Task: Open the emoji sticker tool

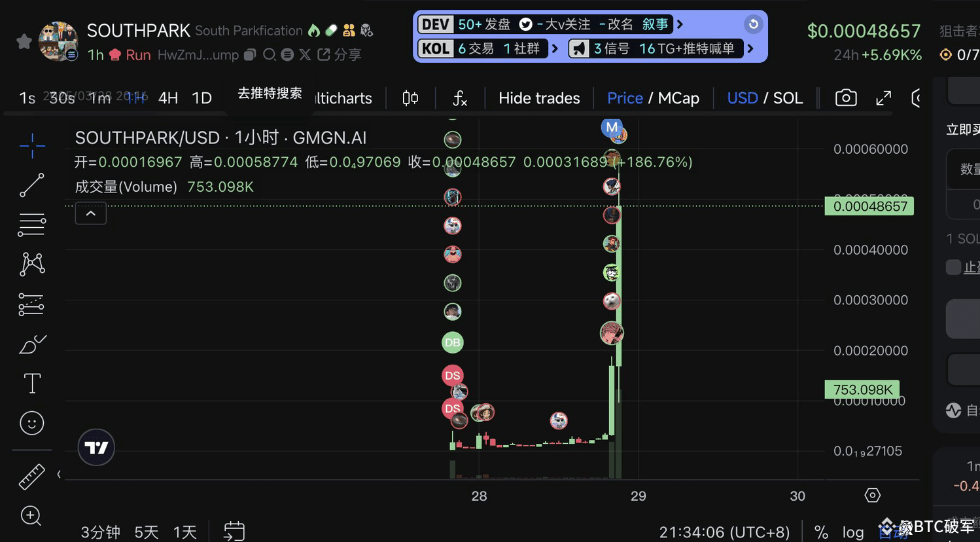Action: coord(32,424)
